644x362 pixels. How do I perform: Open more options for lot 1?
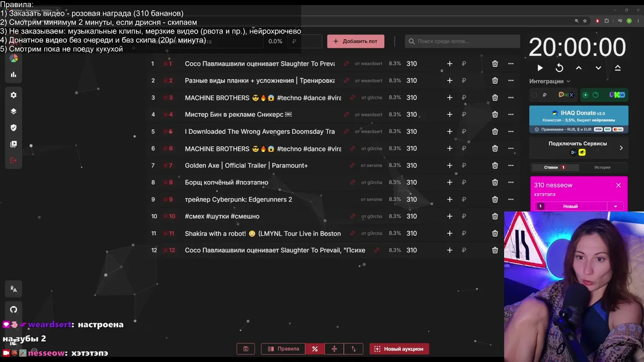pos(511,64)
